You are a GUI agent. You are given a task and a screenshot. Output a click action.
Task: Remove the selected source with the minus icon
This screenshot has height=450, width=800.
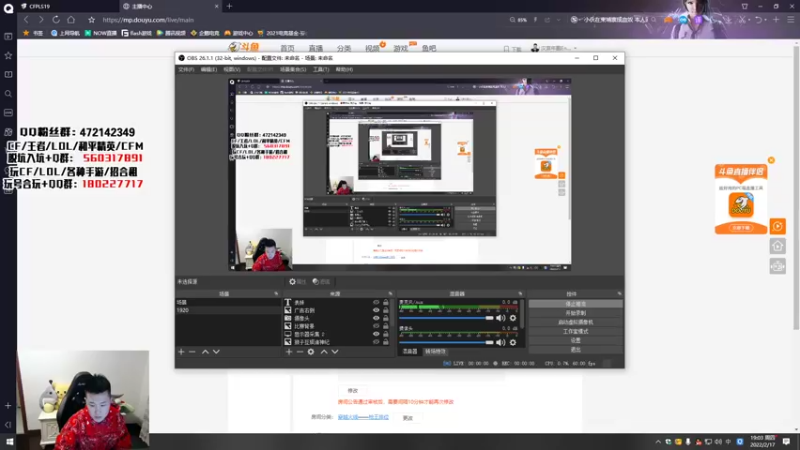tap(300, 352)
